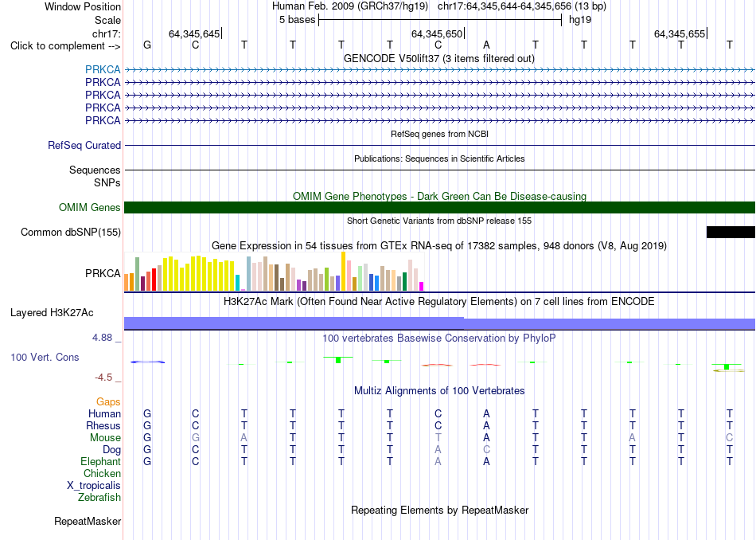Image resolution: width=756 pixels, height=540 pixels.
Task: Open 'Publications: Sequences in Scientific Articles' title
Action: pyautogui.click(x=439, y=158)
